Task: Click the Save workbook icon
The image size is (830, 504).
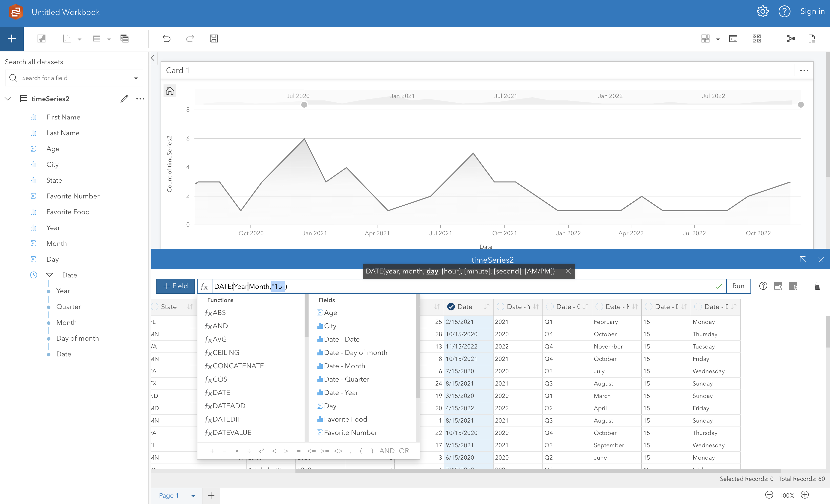Action: point(214,39)
